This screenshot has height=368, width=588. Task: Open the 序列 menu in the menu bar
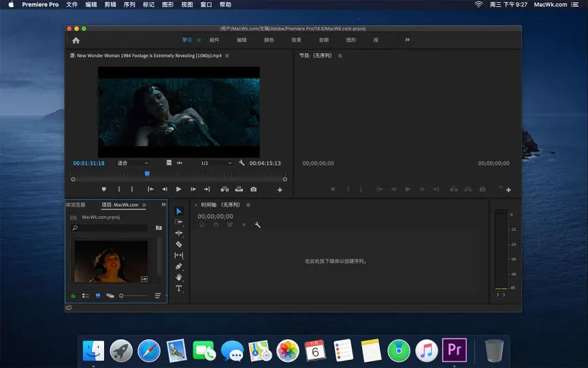(129, 5)
